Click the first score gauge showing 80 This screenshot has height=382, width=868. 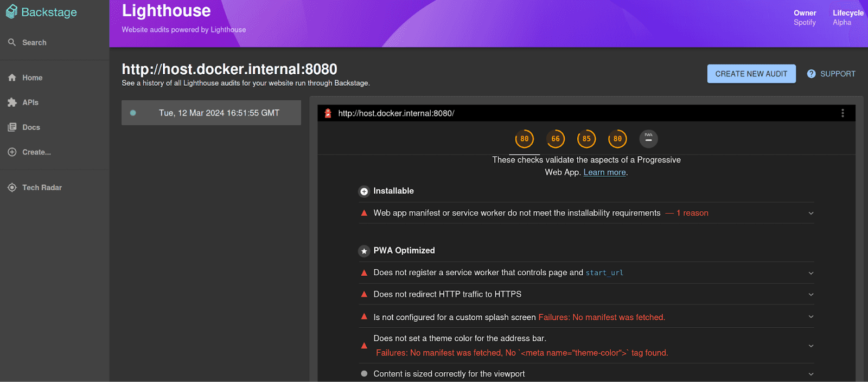coord(524,139)
